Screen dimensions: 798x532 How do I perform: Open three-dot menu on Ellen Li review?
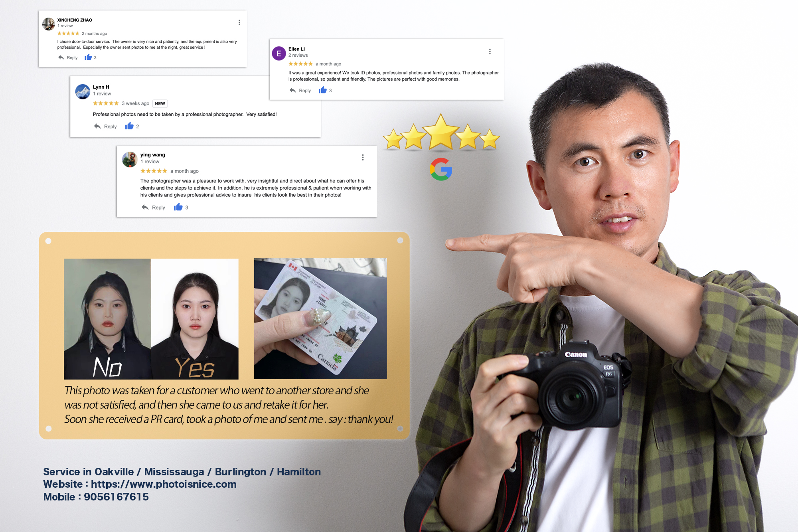490,51
